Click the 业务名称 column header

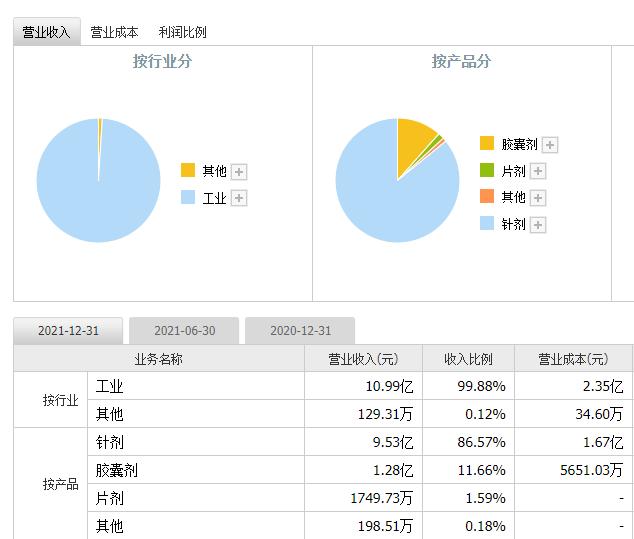158,359
